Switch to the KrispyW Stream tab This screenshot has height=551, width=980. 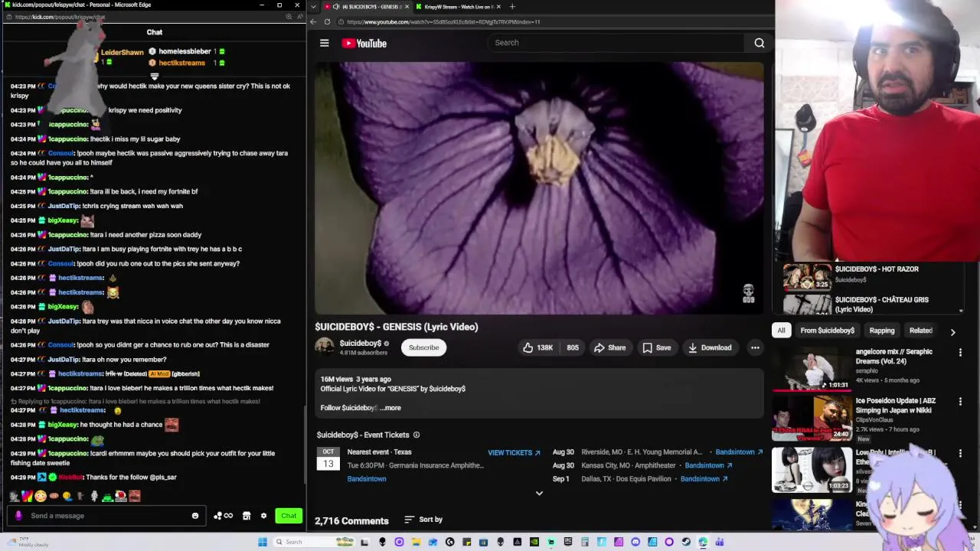[458, 7]
